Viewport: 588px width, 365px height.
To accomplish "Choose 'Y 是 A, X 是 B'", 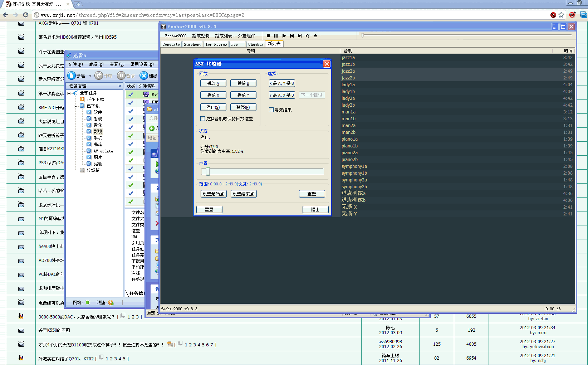I will click(282, 95).
